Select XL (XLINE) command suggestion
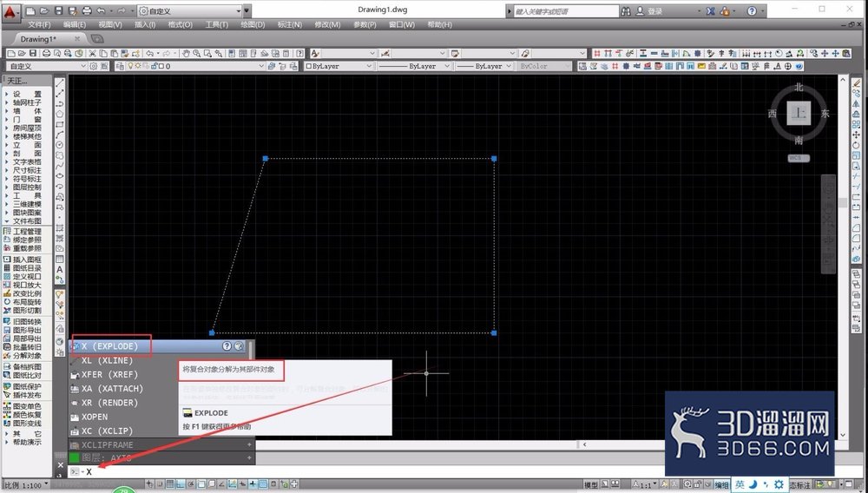Screen dimensions: 868x493 tap(108, 361)
